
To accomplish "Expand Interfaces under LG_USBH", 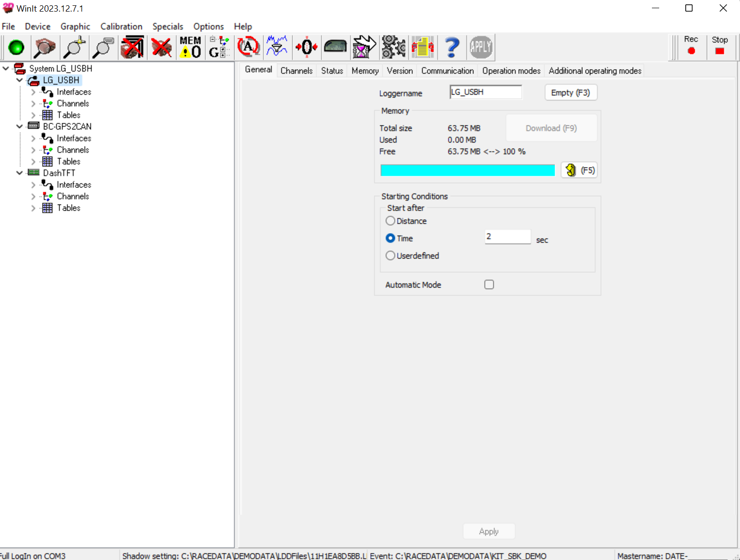I will tap(33, 92).
